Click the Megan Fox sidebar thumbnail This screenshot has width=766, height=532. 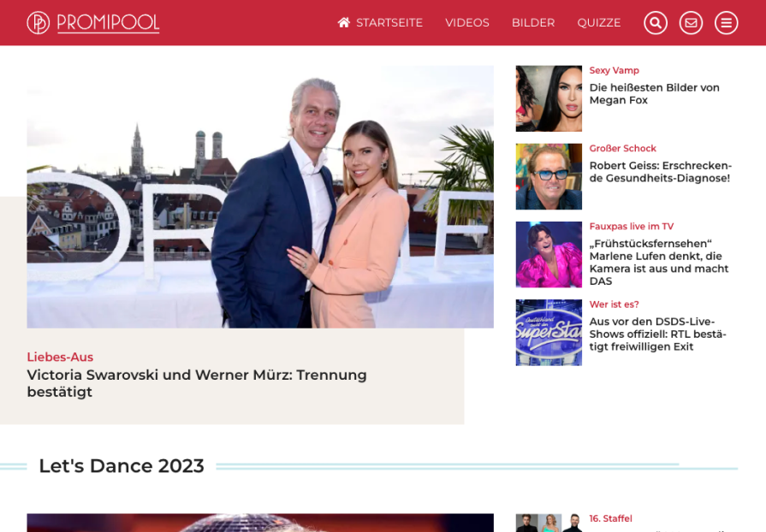click(549, 98)
